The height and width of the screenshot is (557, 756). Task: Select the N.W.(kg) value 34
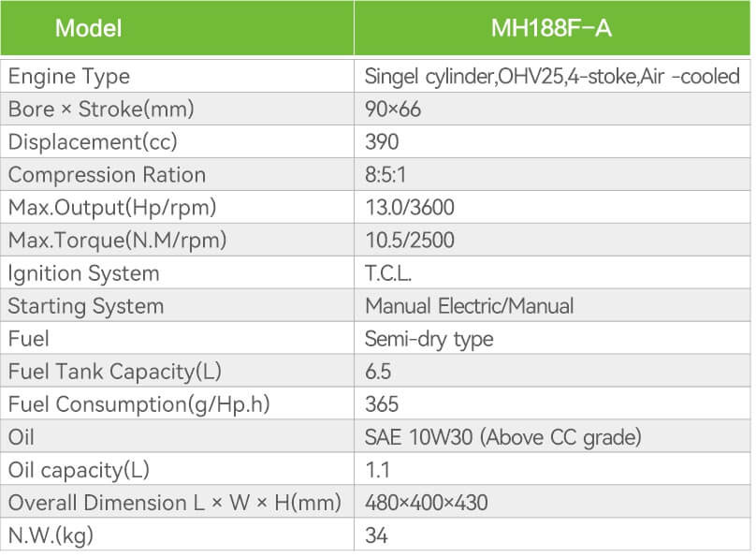376,535
